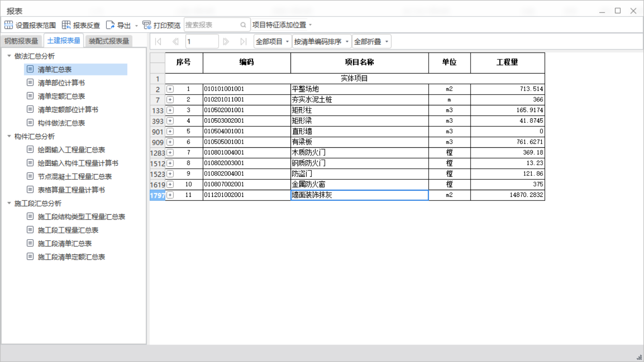
Task: Expand row 11 墙面装饰抹灰 plus box
Action: pyautogui.click(x=170, y=195)
